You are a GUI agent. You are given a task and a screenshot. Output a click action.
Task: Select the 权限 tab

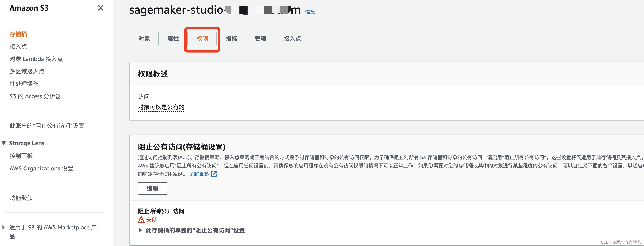click(202, 39)
